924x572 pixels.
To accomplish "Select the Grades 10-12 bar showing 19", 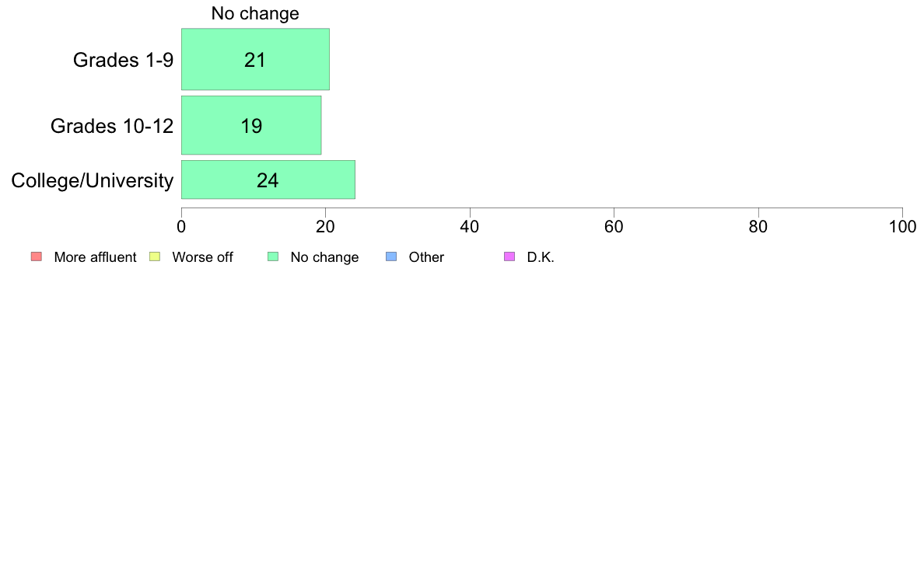I will click(x=251, y=125).
